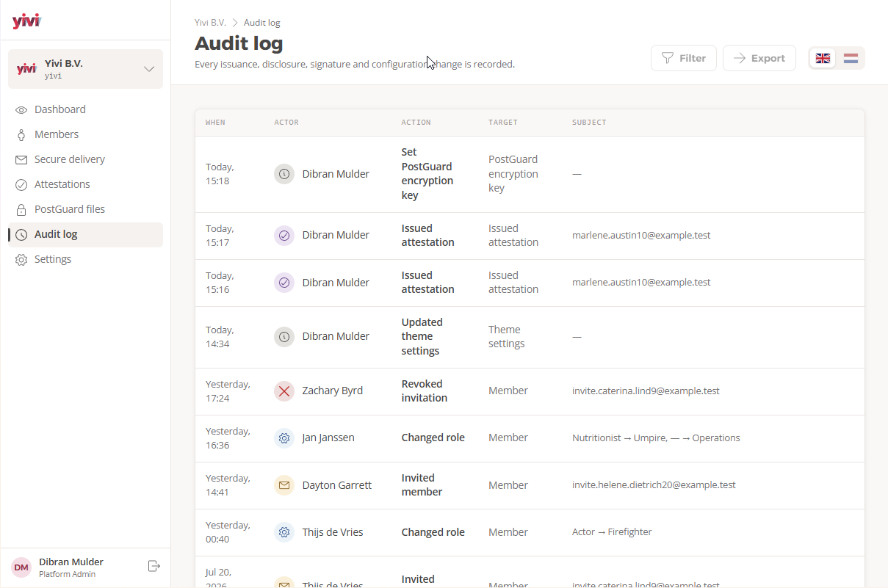Click invite.helene.dietrich20@example.test subject
The image size is (888, 588).
[x=654, y=485]
